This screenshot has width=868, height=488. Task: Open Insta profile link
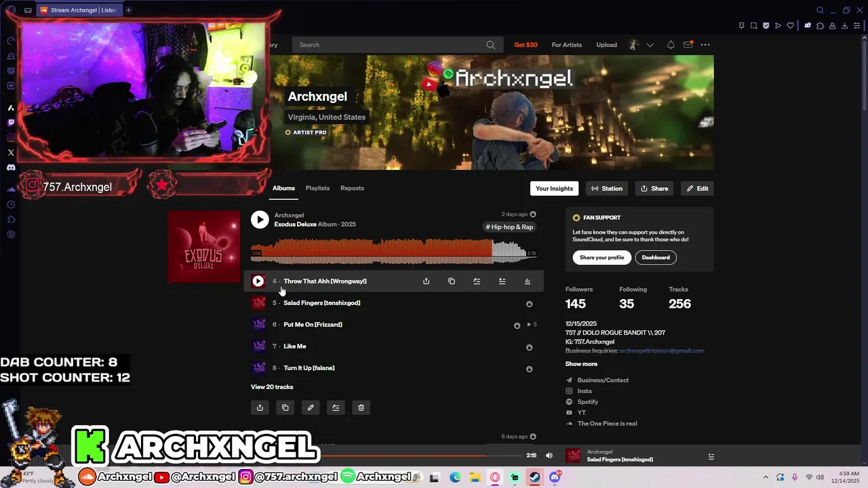(585, 391)
